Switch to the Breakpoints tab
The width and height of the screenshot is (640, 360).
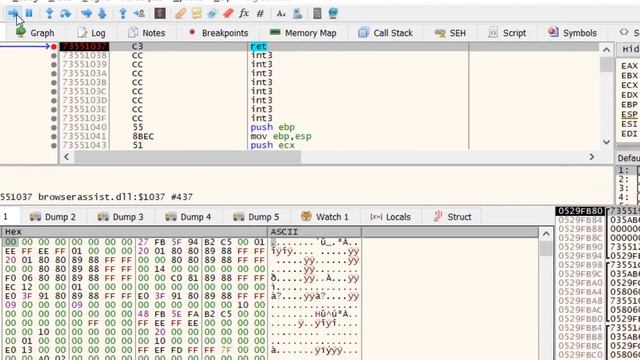point(218,33)
